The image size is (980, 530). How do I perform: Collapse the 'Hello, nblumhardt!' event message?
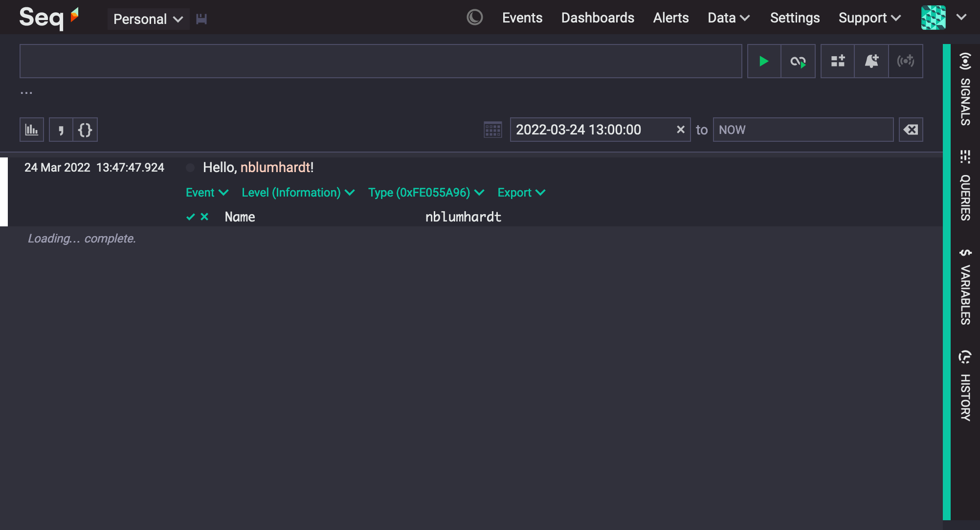coord(258,167)
